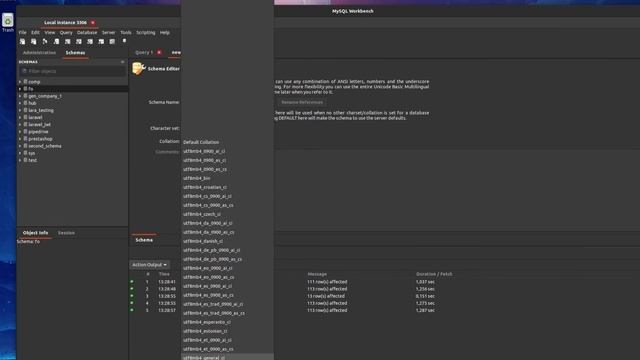Open the Database menu
This screenshot has width=640, height=360.
click(87, 32)
